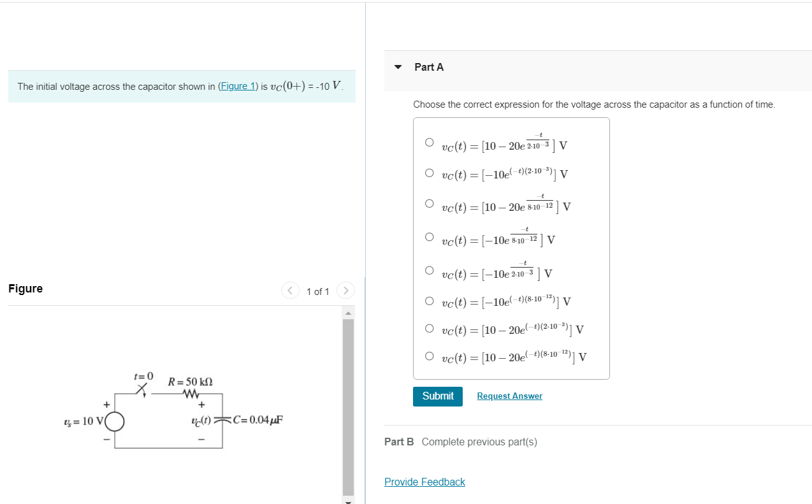812x504 pixels.
Task: Click the figure scrollbar up arrow
Action: click(347, 312)
